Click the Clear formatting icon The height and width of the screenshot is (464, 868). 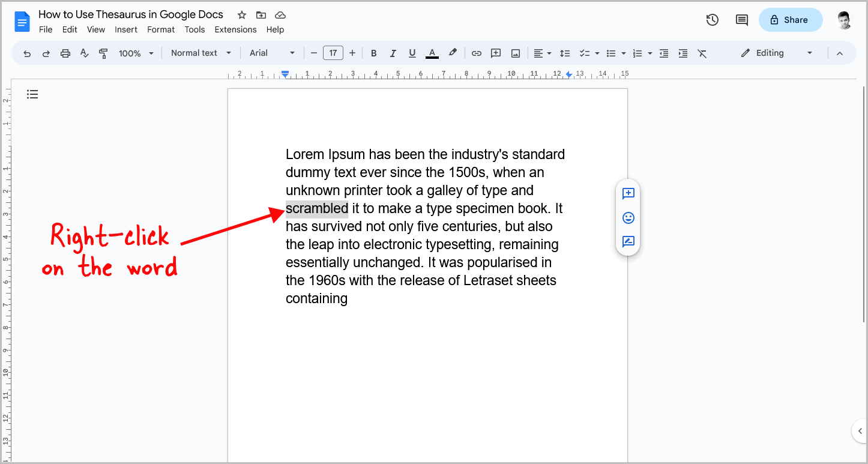[x=702, y=53]
